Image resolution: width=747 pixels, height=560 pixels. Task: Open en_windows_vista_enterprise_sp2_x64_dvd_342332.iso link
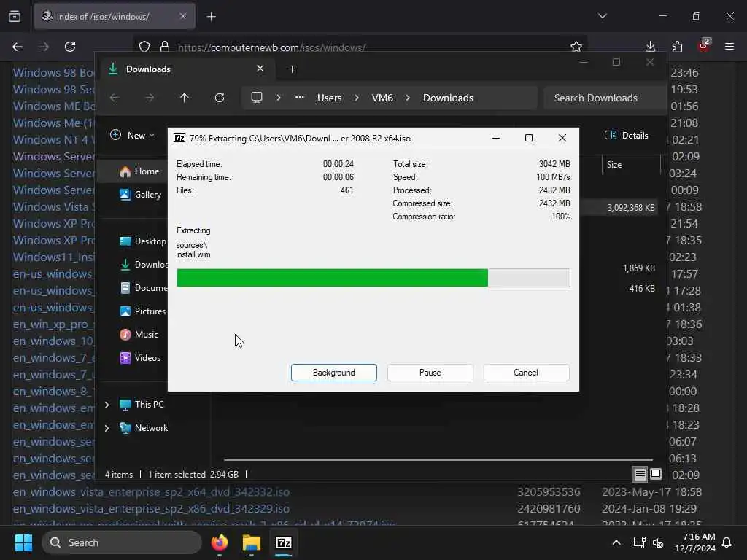[151, 491]
